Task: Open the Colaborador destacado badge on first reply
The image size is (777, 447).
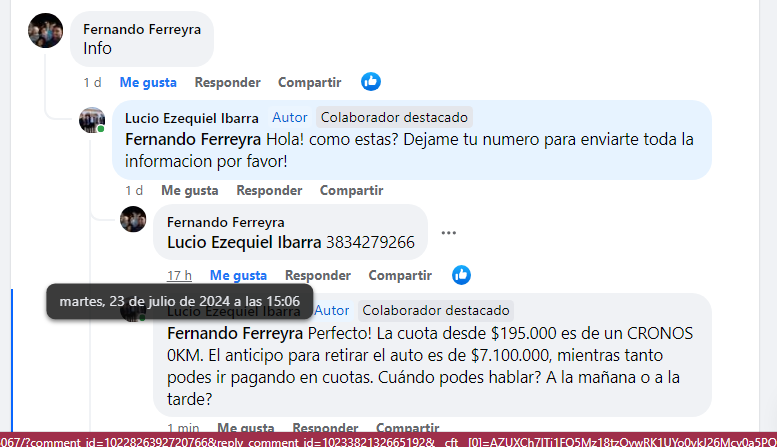Action: pos(394,117)
